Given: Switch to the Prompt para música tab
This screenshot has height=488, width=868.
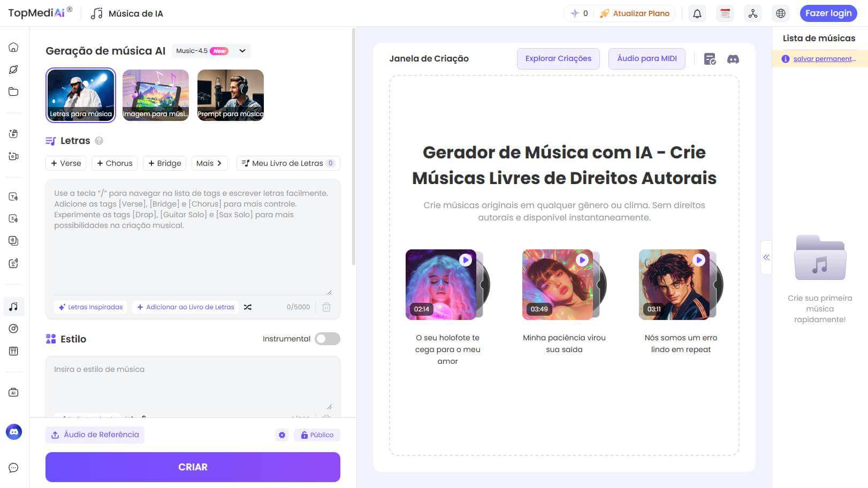Looking at the screenshot, I should [x=230, y=95].
